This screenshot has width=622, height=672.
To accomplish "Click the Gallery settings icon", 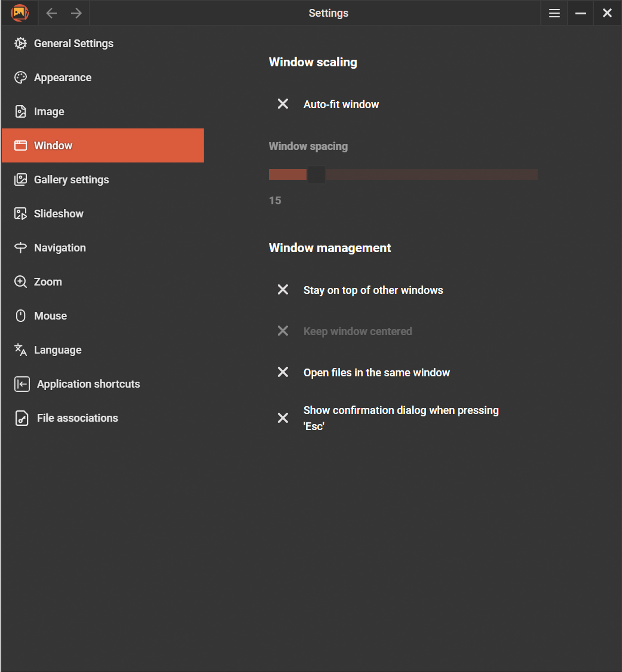I will tap(21, 180).
